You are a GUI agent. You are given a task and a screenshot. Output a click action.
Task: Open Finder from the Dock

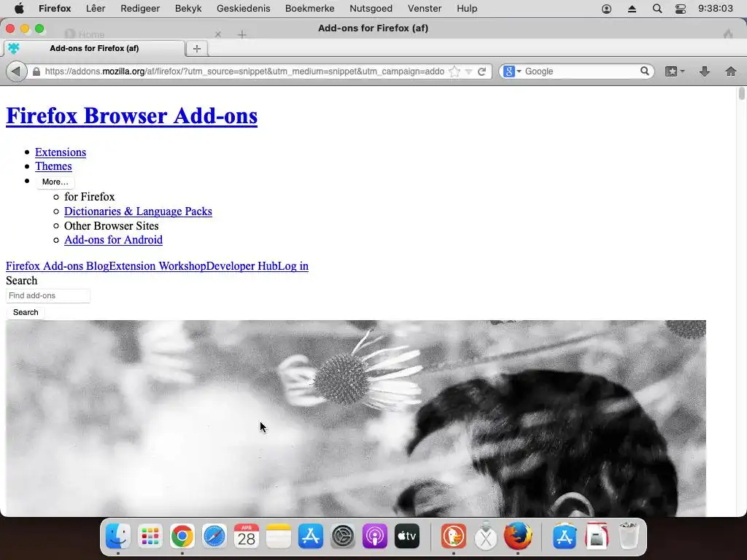pos(117,537)
